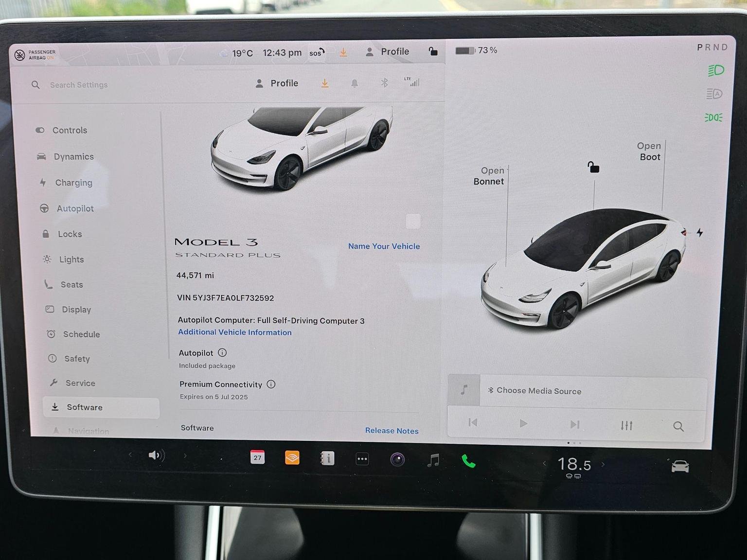The width and height of the screenshot is (747, 560).
Task: Open the dashcam camera app
Action: tap(397, 459)
